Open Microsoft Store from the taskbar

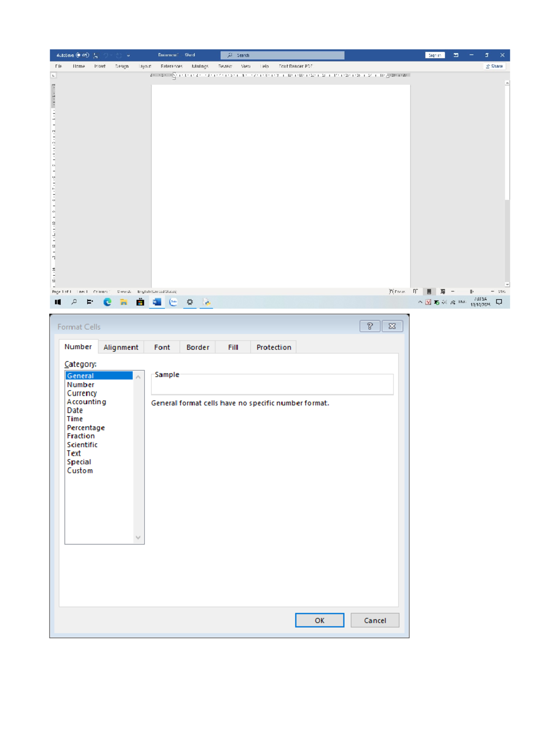(x=140, y=302)
